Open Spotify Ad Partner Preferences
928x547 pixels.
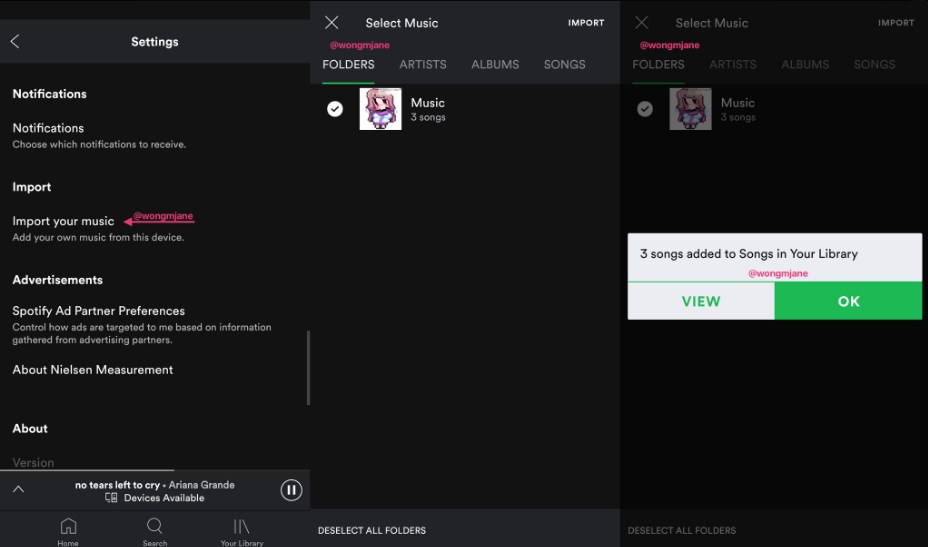coord(98,311)
